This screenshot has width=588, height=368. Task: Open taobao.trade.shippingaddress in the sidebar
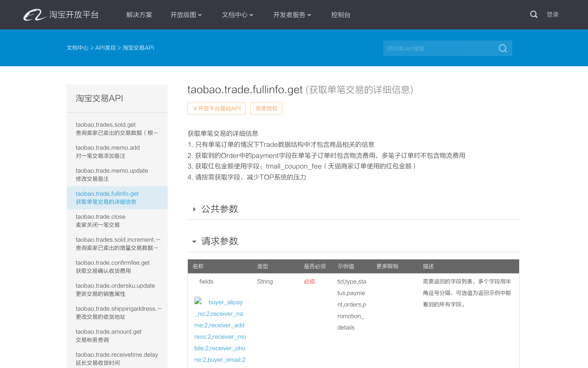tap(117, 313)
